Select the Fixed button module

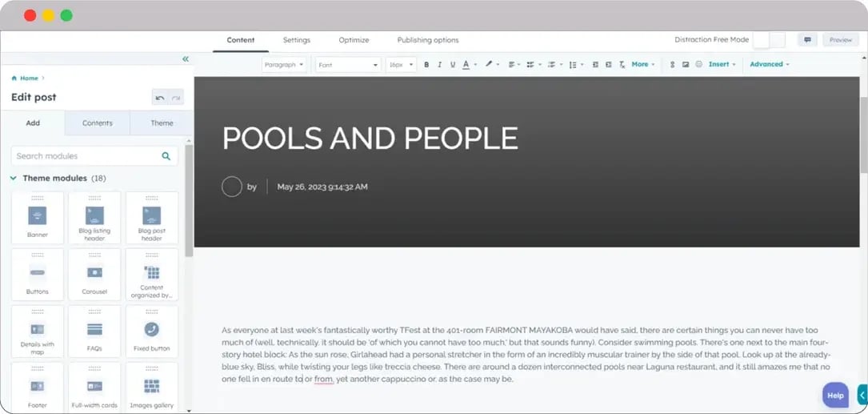152,332
